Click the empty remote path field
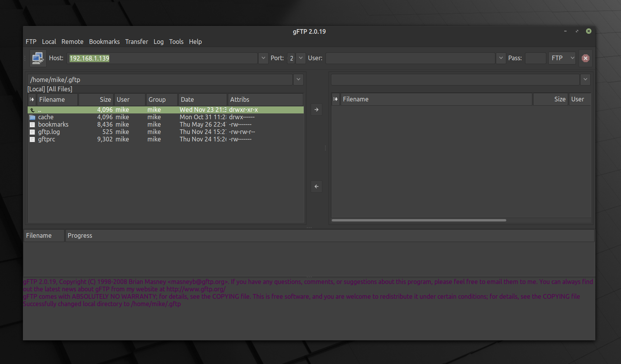This screenshot has width=621, height=364. pyautogui.click(x=455, y=80)
